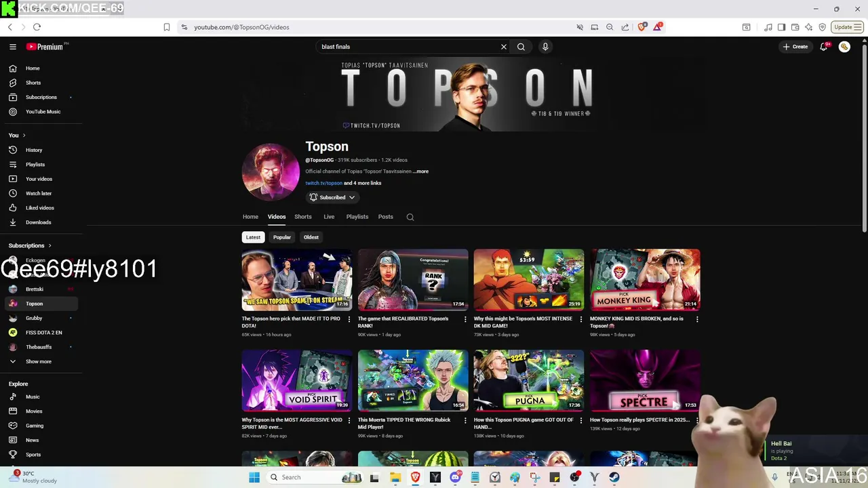Open Windows Start menu
868x488 pixels.
[254, 477]
